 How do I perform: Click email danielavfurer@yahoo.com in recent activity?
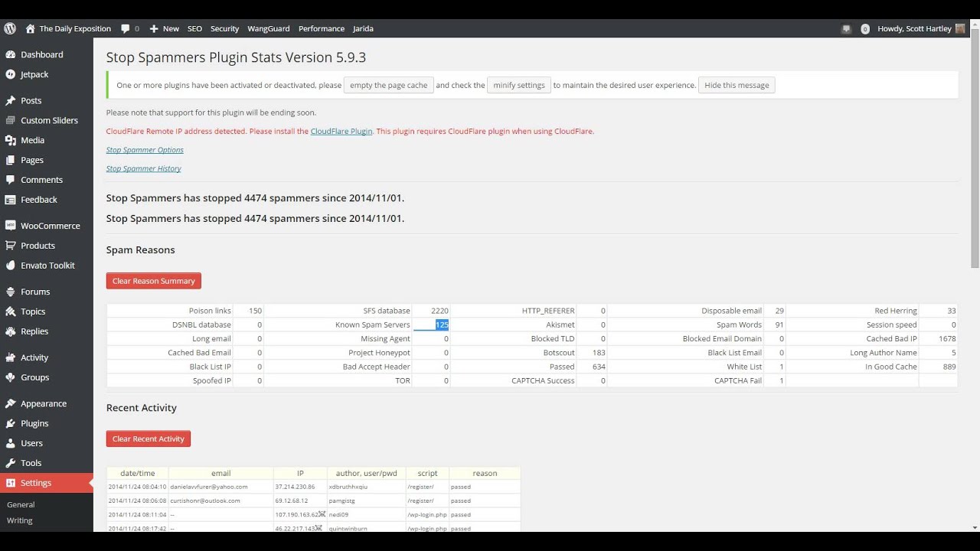coord(209,487)
